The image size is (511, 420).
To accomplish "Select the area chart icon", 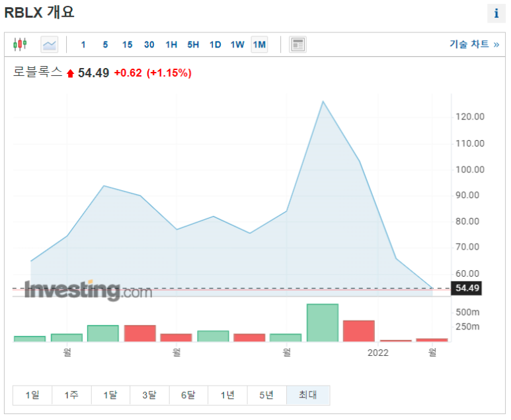I will 49,44.
